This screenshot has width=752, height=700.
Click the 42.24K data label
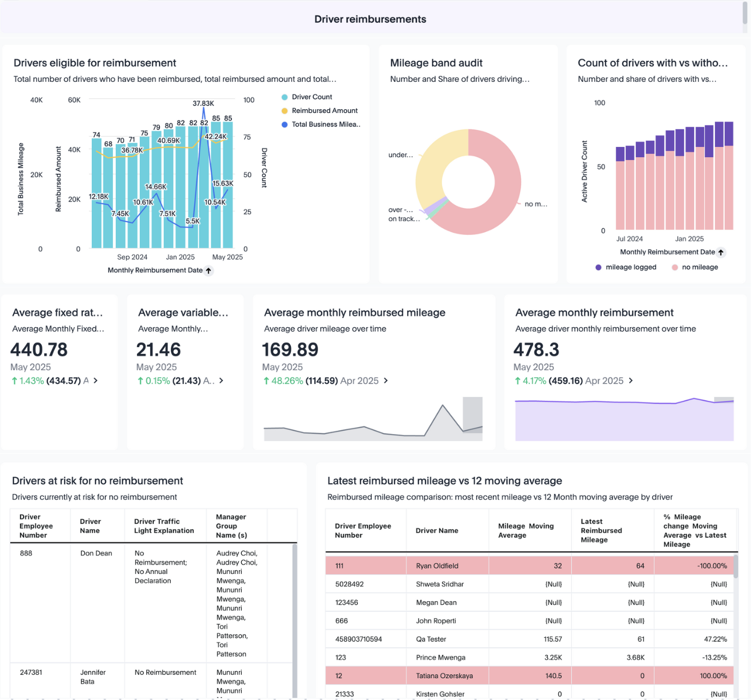[x=216, y=137]
